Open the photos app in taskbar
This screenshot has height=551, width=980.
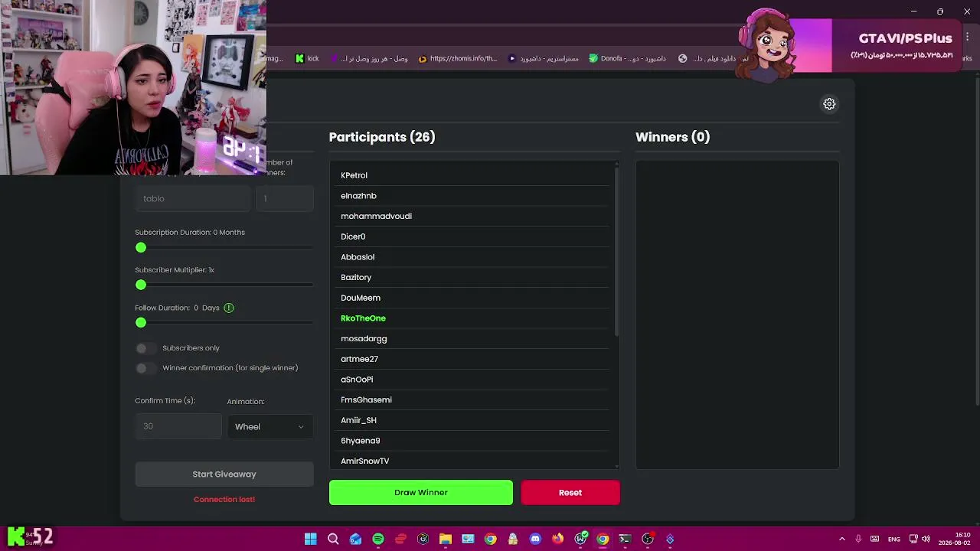(x=468, y=539)
